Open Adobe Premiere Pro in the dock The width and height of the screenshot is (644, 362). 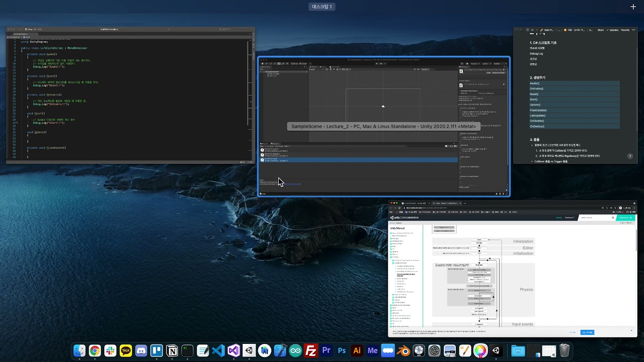click(327, 350)
